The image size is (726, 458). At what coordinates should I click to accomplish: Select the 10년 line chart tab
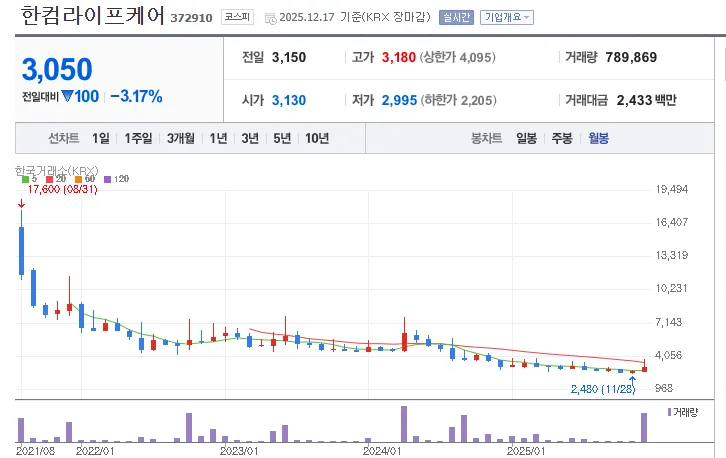[x=317, y=138]
